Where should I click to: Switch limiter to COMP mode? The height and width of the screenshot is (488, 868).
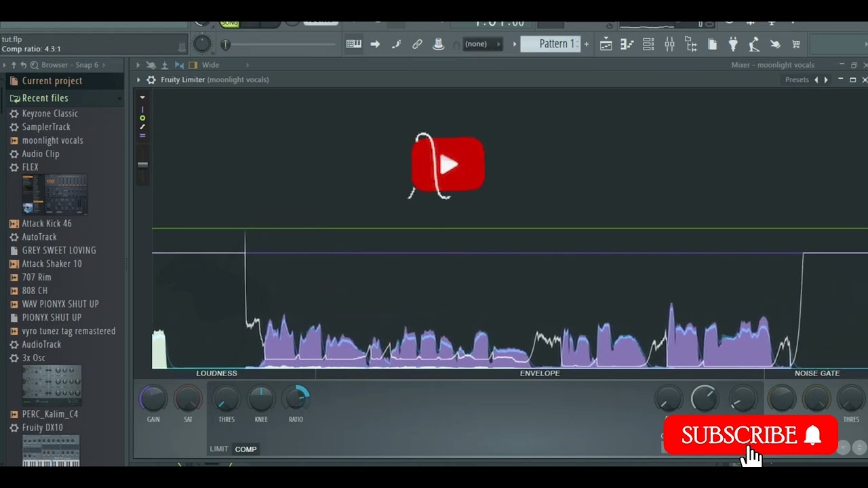coord(245,449)
